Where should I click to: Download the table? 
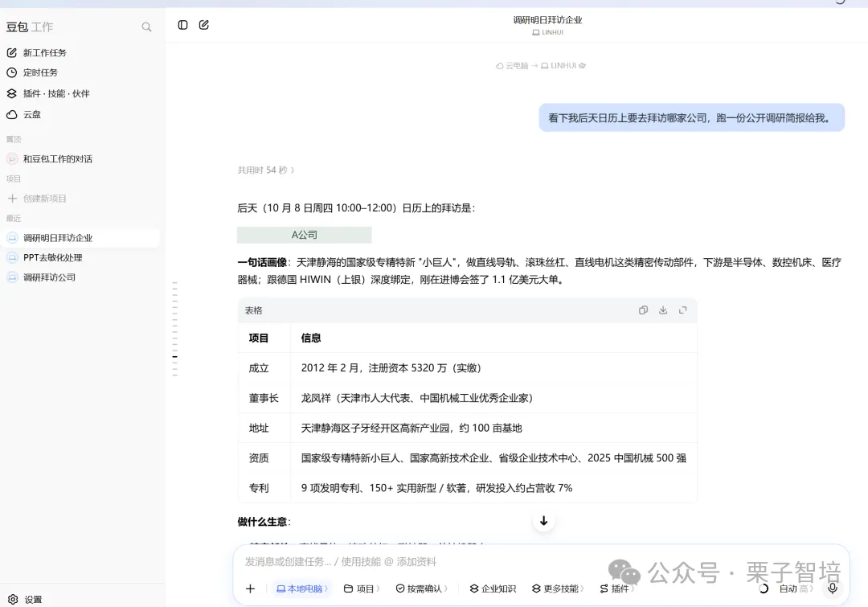tap(662, 310)
